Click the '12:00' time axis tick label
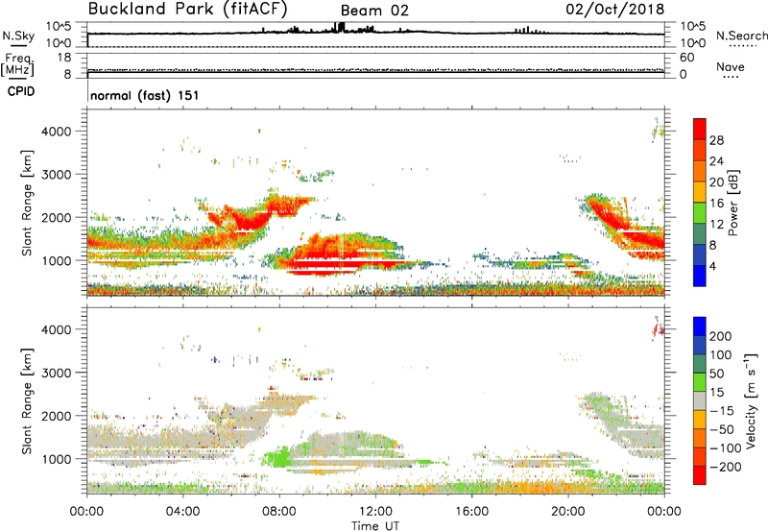This screenshot has width=768, height=532. (x=375, y=512)
